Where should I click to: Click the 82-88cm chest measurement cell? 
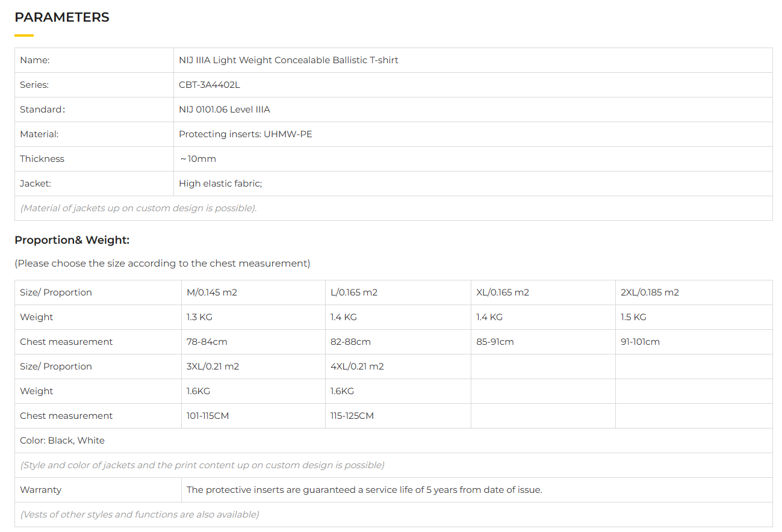coord(350,342)
